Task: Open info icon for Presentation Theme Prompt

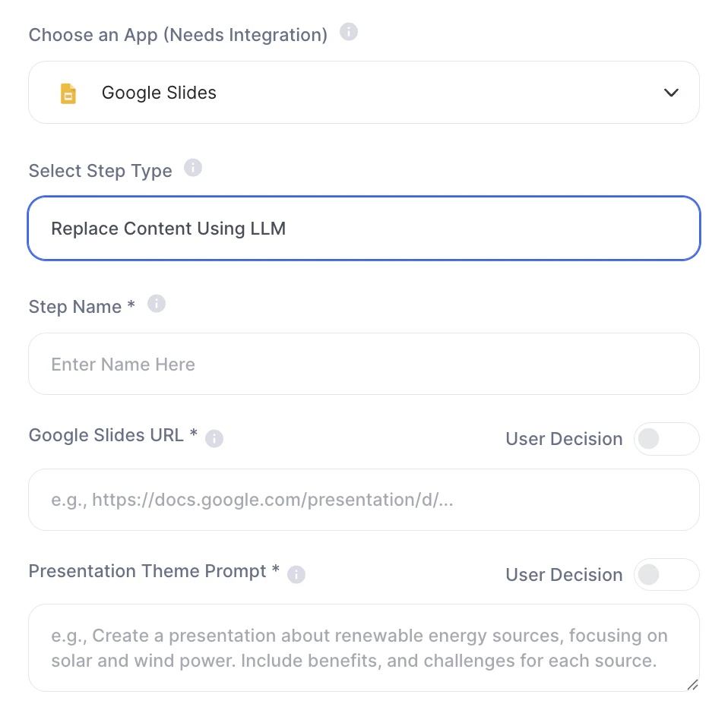Action: tap(296, 574)
